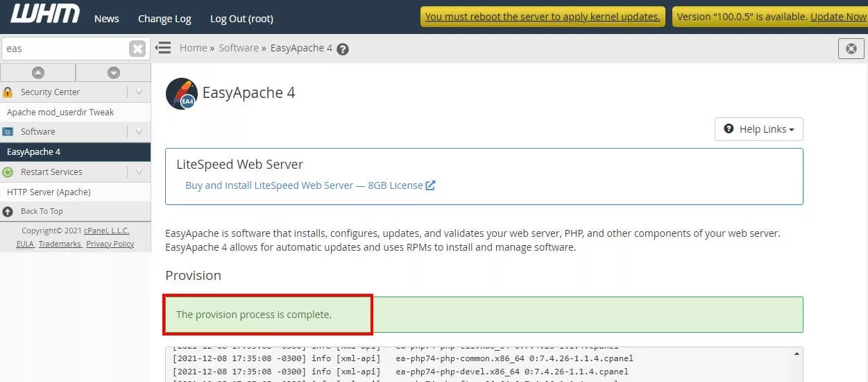Click the Restart Services icon
The height and width of the screenshot is (382, 868).
[8, 172]
